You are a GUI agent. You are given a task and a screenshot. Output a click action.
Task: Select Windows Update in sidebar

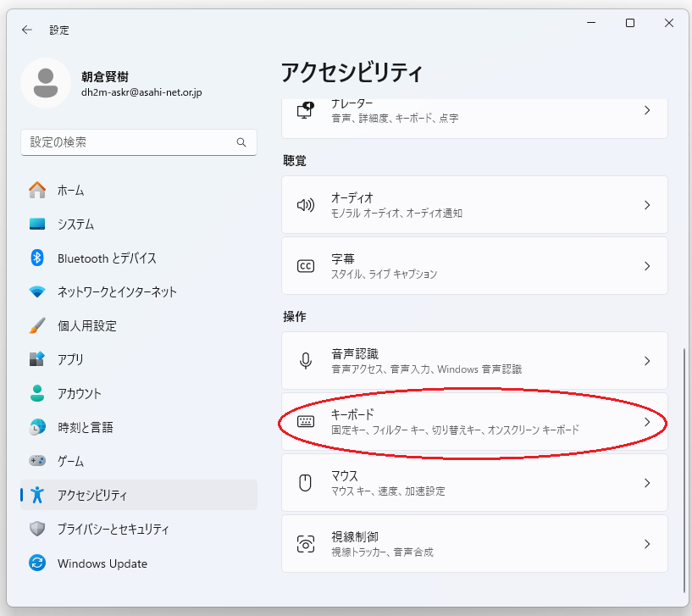pyautogui.click(x=139, y=563)
